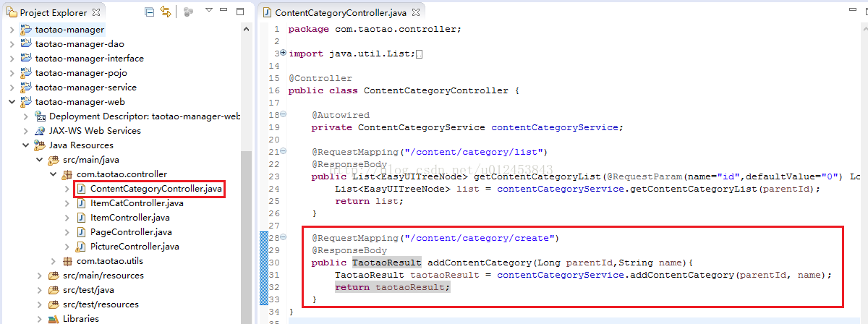Collapse the taotao-manager-web project
The height and width of the screenshot is (324, 868).
click(x=11, y=102)
